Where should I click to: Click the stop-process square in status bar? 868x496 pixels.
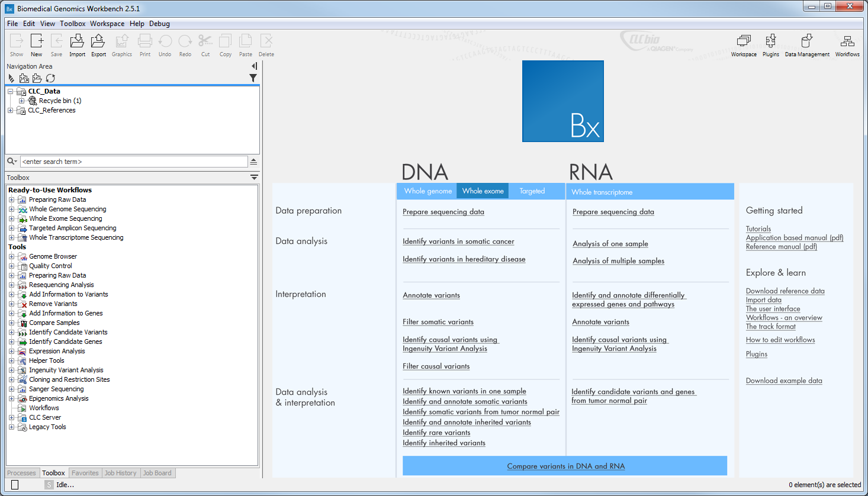click(x=15, y=485)
